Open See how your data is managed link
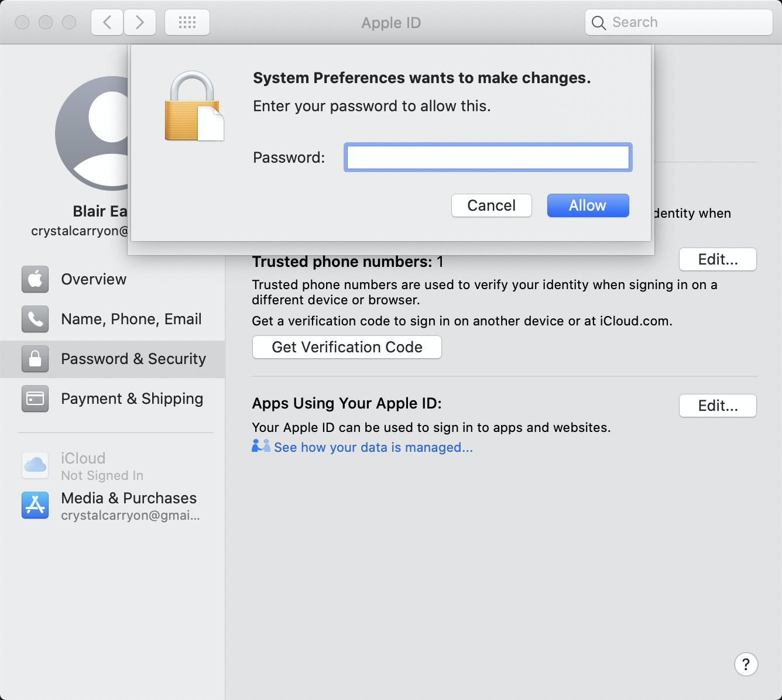The height and width of the screenshot is (700, 782). (x=373, y=447)
